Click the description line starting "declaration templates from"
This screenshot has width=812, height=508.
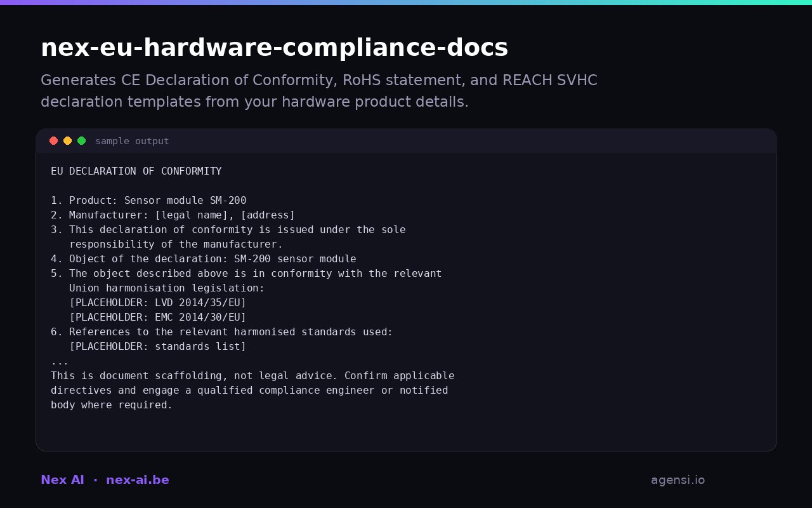254,102
